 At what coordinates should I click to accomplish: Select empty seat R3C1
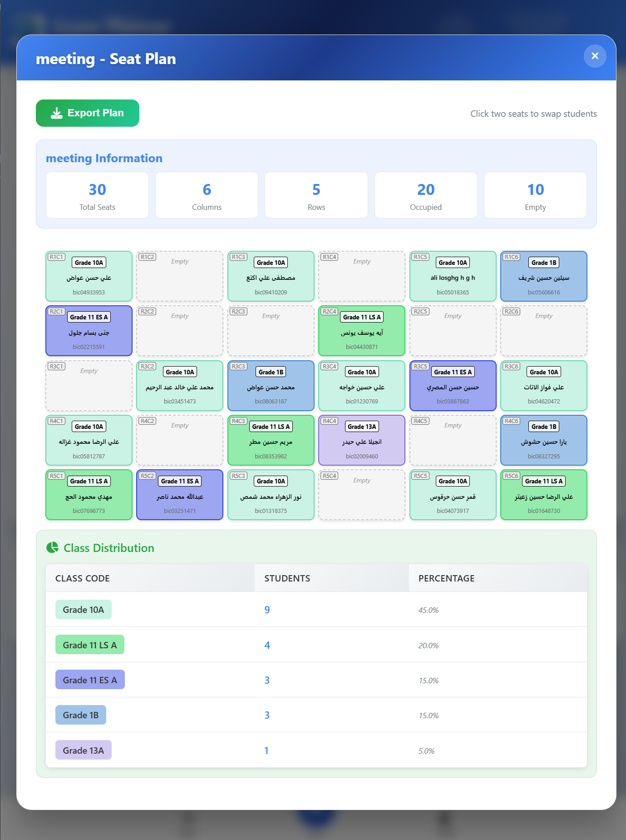point(89,386)
